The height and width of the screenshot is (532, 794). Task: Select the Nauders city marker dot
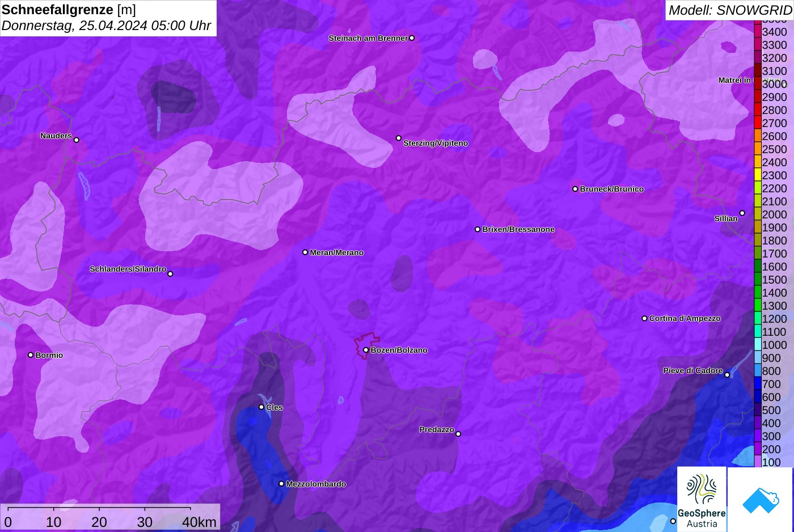tap(77, 140)
